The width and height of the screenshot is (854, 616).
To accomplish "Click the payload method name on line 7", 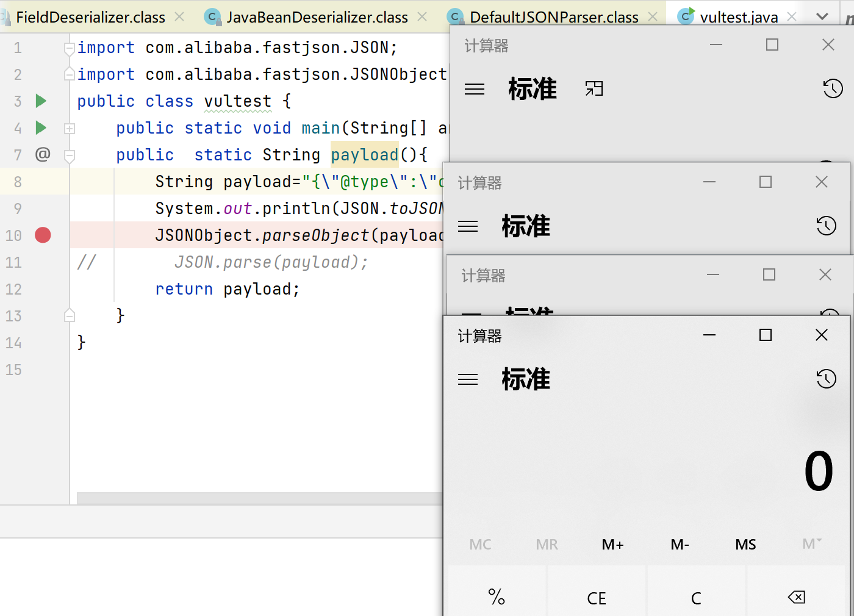I will (365, 155).
